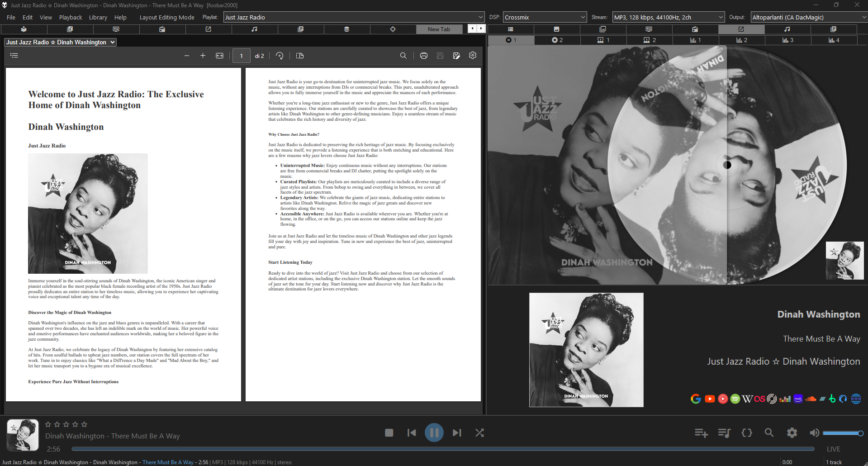Select the vinyl disc view 2 tab
The height and width of the screenshot is (466, 868).
tap(557, 40)
